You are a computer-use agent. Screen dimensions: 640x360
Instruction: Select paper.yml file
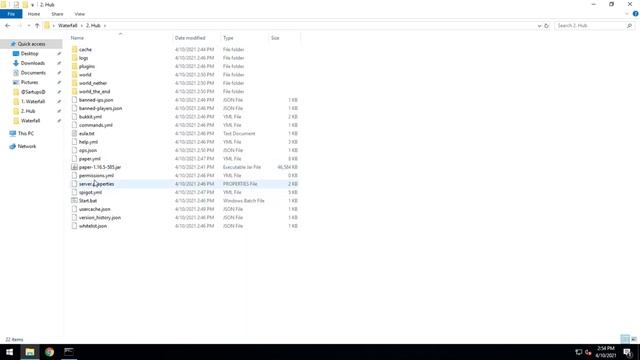(x=89, y=159)
